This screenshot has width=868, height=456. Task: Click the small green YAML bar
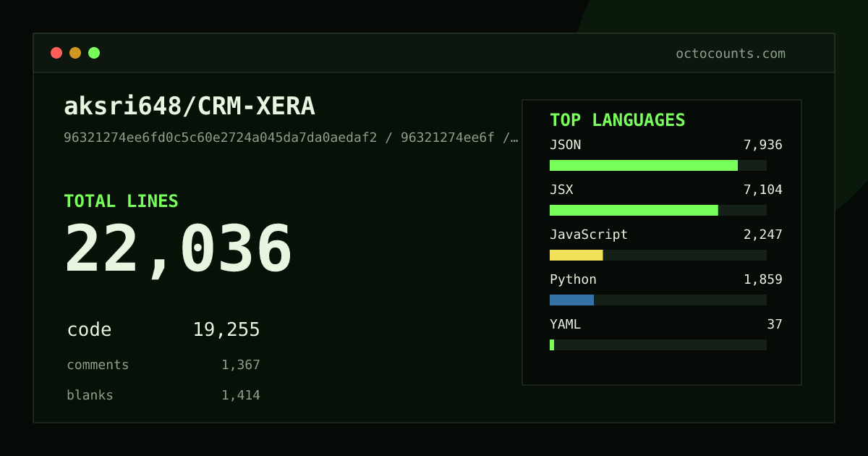click(x=552, y=345)
